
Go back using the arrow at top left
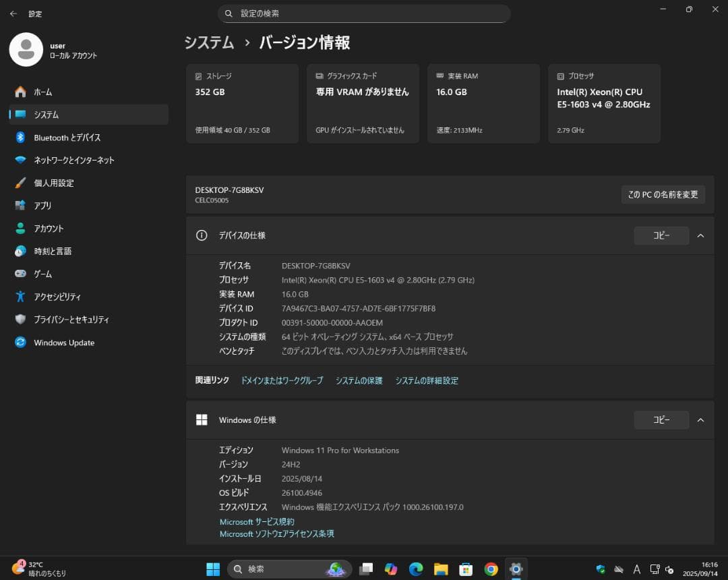13,13
